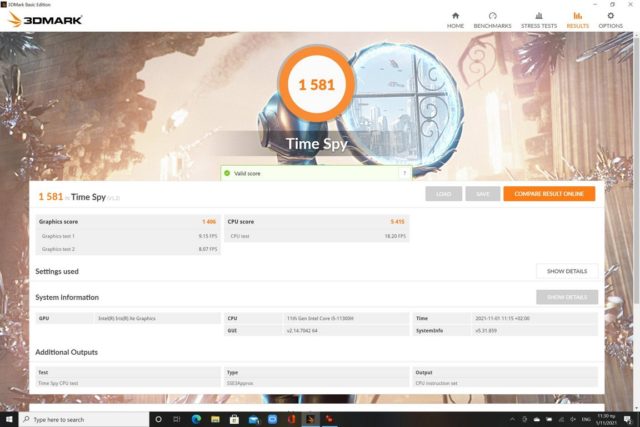Switch to the Results section
640x427 pixels.
[x=578, y=20]
